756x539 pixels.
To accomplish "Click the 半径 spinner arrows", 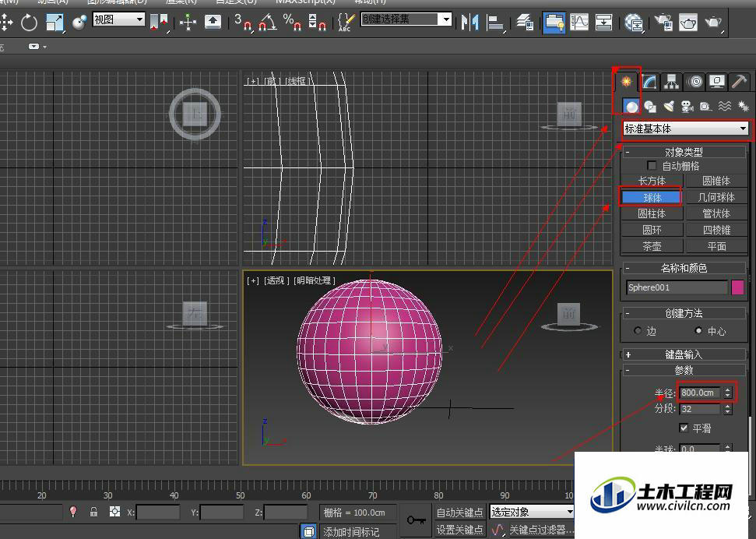I will 727,393.
